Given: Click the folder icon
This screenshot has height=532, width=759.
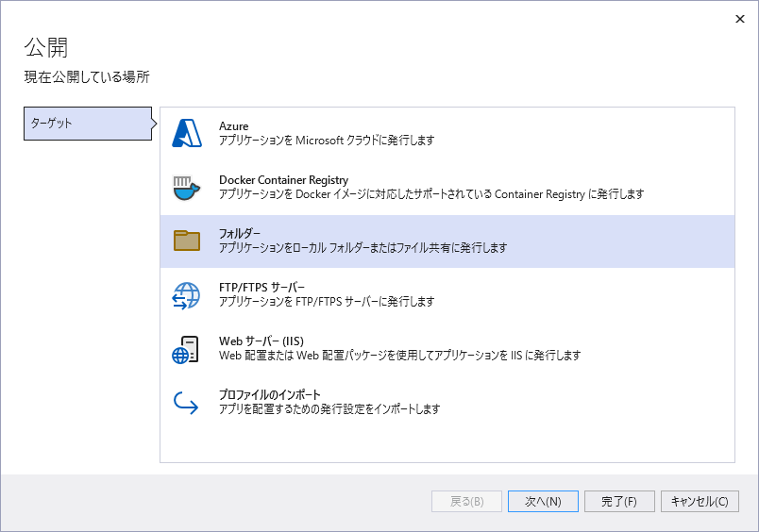Looking at the screenshot, I should pyautogui.click(x=187, y=241).
